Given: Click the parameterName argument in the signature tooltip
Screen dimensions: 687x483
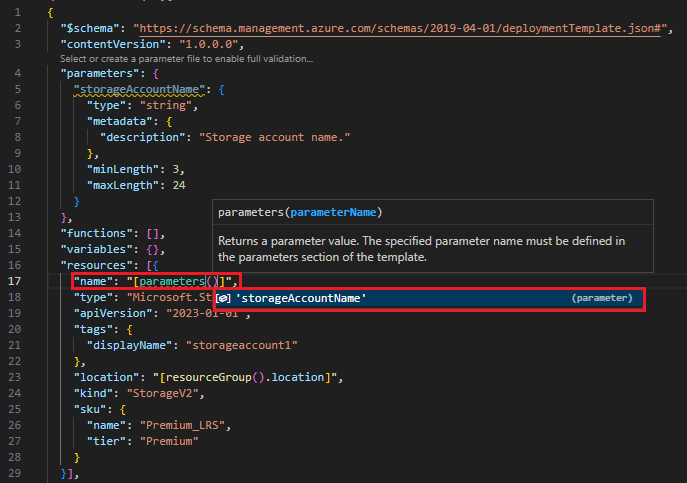Looking at the screenshot, I should 333,213.
